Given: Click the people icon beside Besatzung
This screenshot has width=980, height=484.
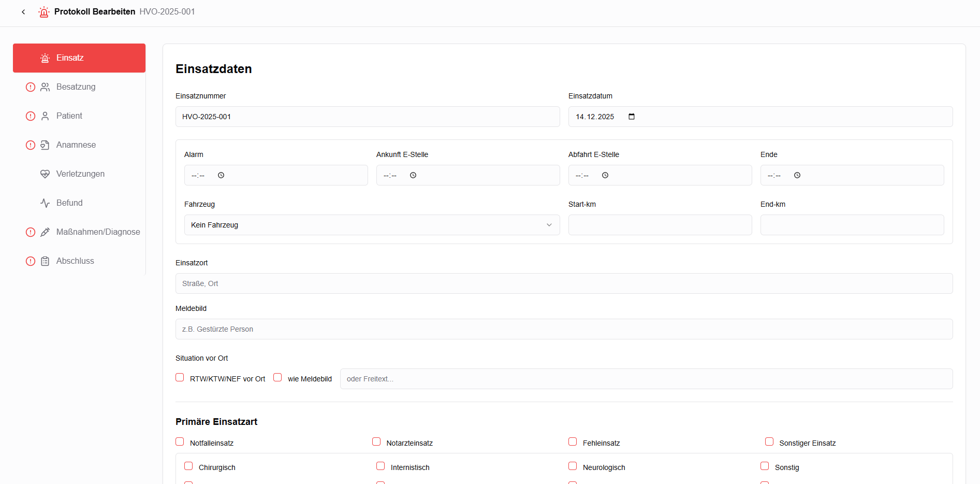Looking at the screenshot, I should coord(45,87).
